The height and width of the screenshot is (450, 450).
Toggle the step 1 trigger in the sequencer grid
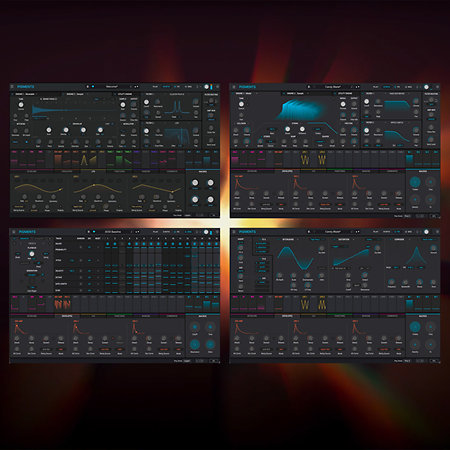coord(108,244)
